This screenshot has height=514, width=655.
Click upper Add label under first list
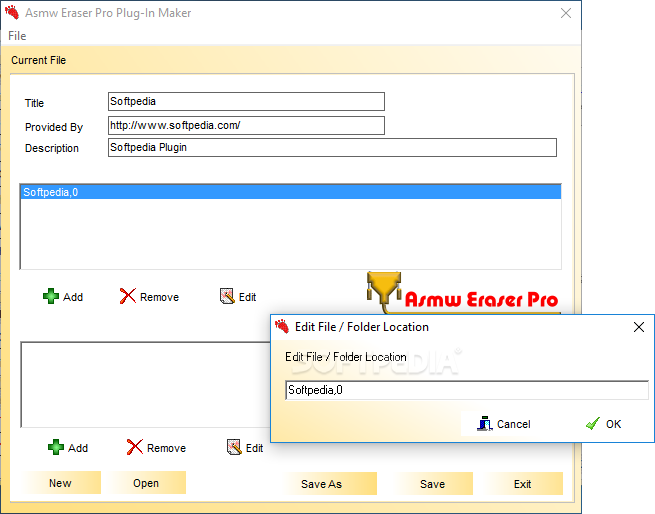73,297
